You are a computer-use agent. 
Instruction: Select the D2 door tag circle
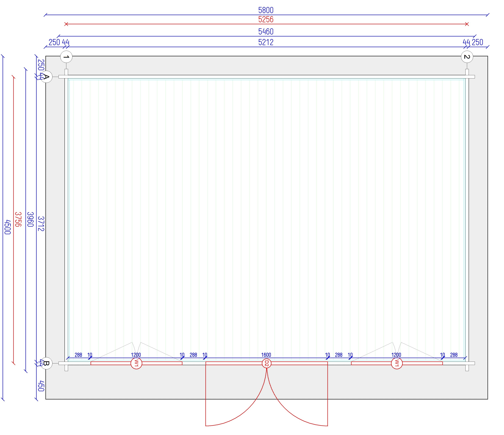coord(267,363)
